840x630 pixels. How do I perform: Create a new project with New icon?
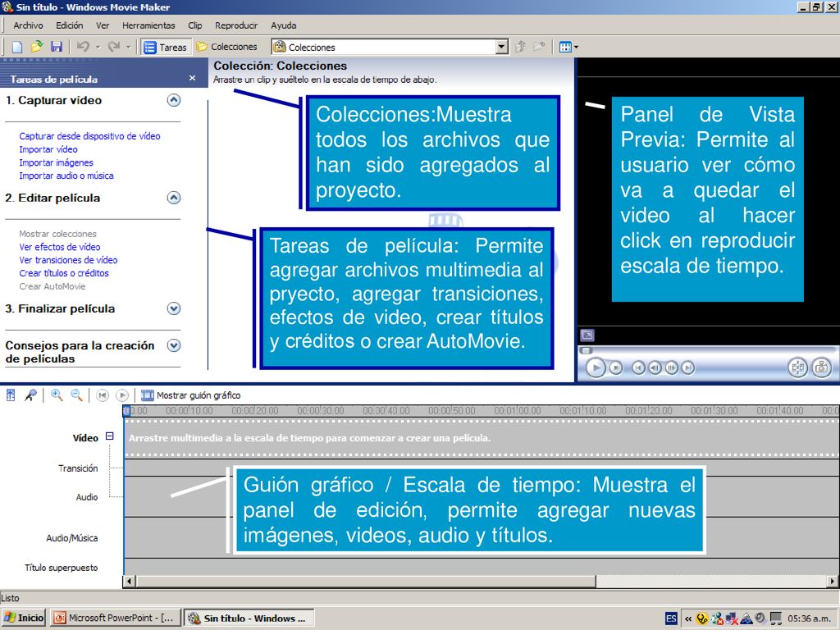17,47
